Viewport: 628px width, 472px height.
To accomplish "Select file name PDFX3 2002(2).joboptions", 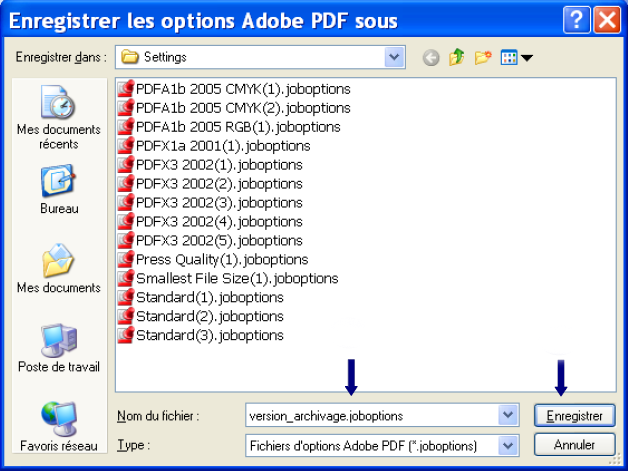I will click(x=219, y=184).
